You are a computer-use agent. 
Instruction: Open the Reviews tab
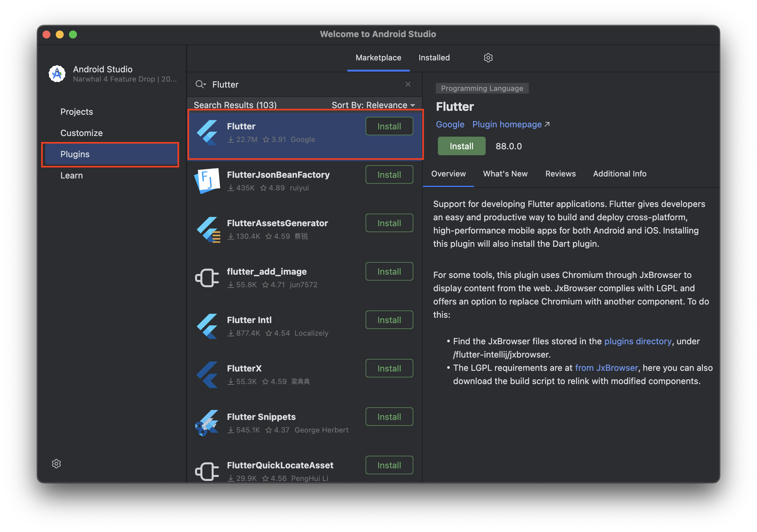(x=561, y=174)
